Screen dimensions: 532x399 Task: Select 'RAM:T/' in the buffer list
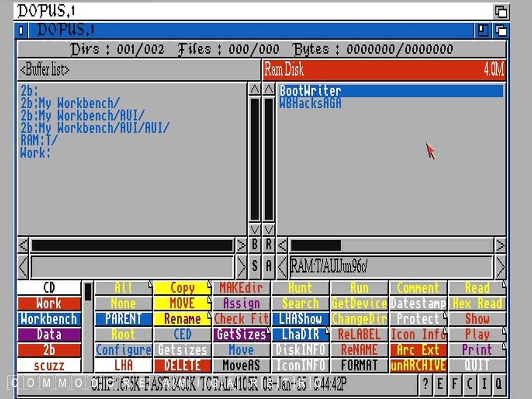(x=39, y=141)
